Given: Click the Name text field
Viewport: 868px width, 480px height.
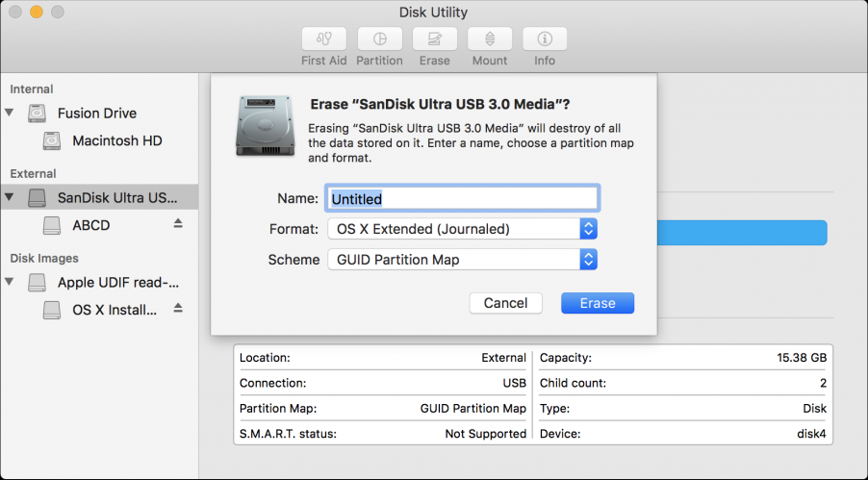Looking at the screenshot, I should coord(462,198).
